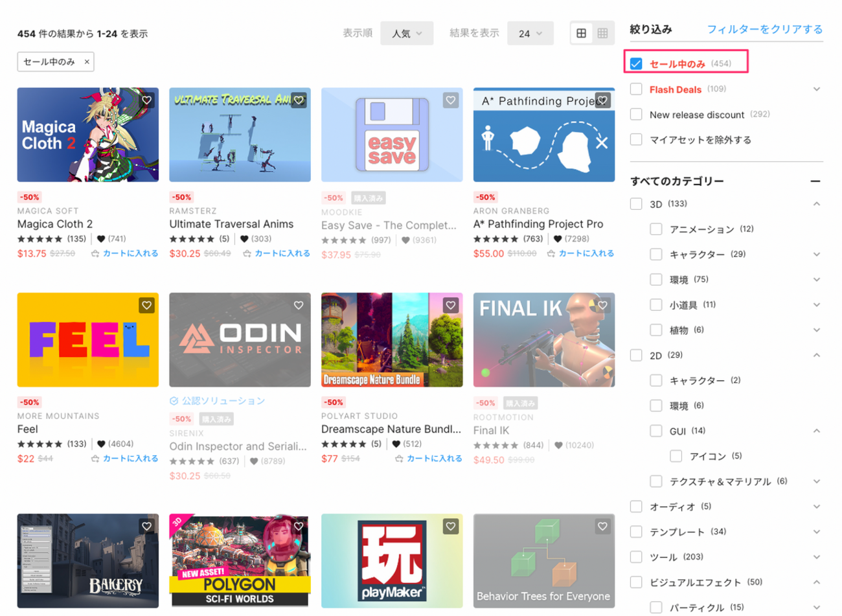Collapse the 3D category tree

[817, 204]
